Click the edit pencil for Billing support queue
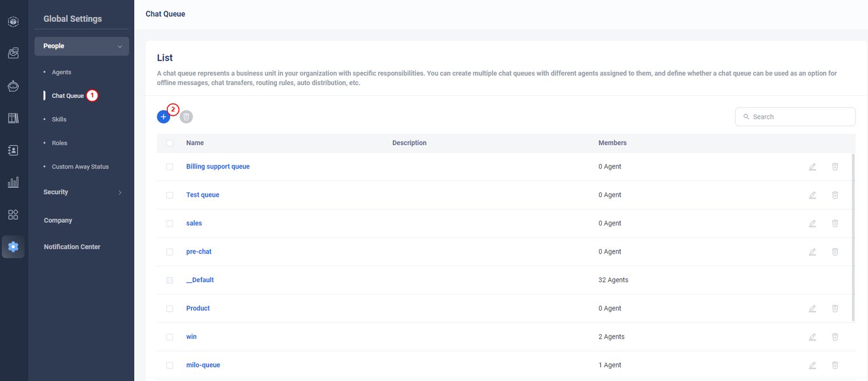 [x=812, y=167]
